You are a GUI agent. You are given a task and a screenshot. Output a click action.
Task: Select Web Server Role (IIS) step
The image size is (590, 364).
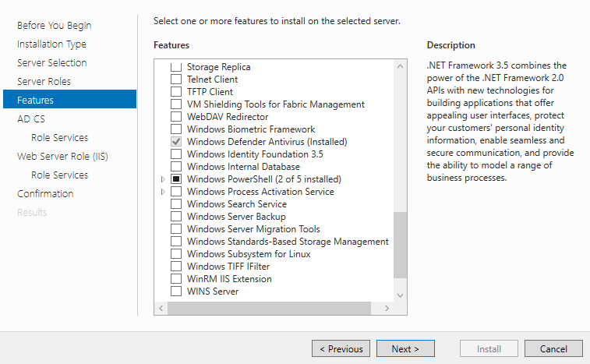coord(62,156)
